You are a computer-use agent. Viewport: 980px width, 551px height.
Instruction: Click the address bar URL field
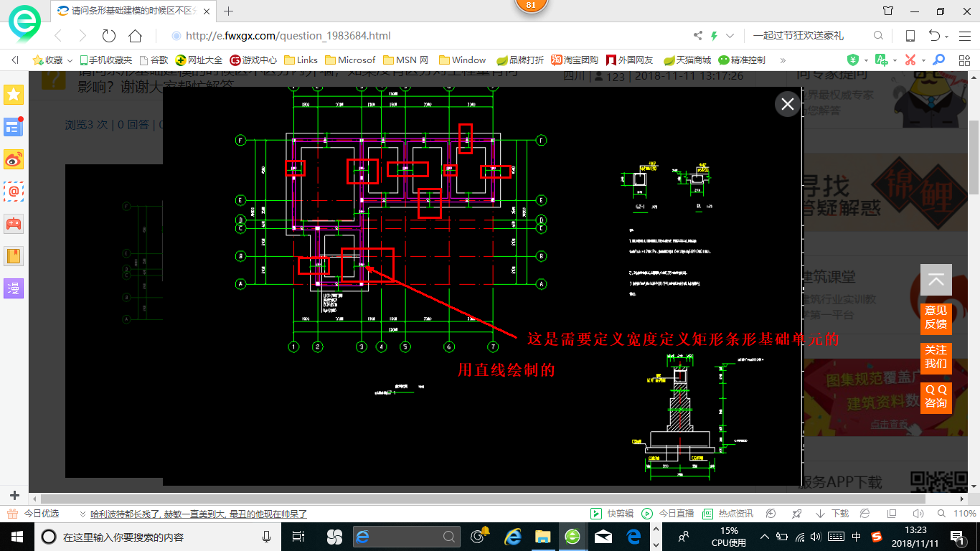tap(427, 36)
